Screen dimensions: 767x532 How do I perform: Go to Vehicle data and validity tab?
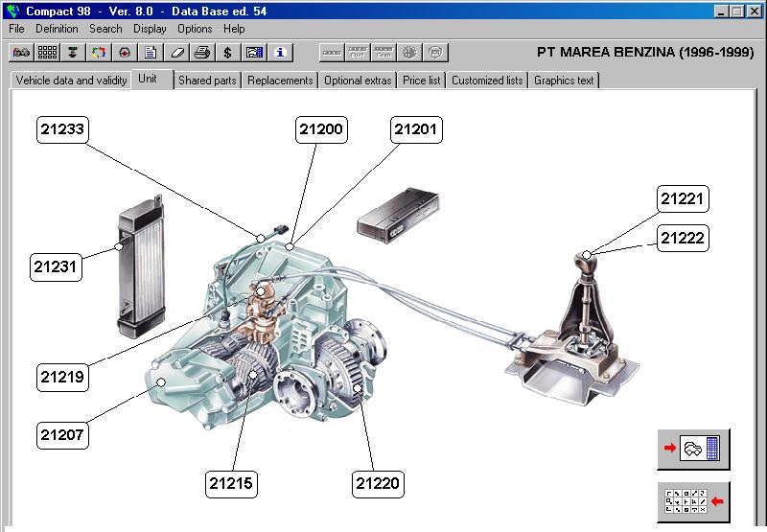(x=71, y=81)
